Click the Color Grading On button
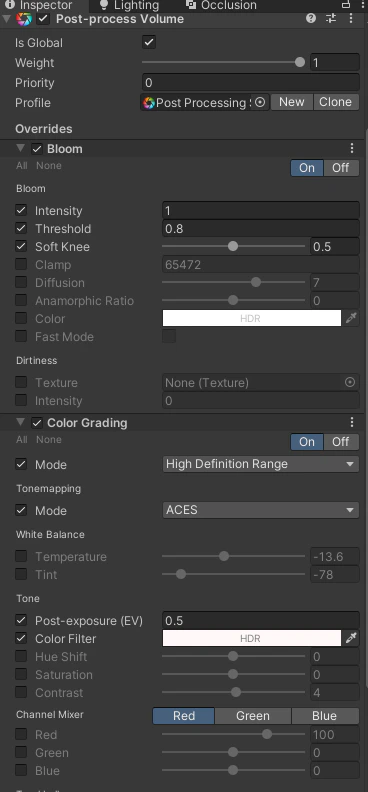This screenshot has height=792, width=368. 307,441
